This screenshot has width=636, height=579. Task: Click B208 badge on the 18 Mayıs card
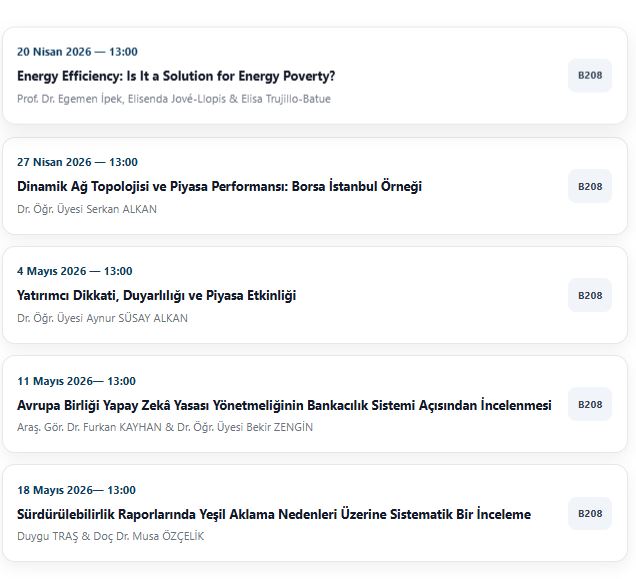(x=590, y=513)
